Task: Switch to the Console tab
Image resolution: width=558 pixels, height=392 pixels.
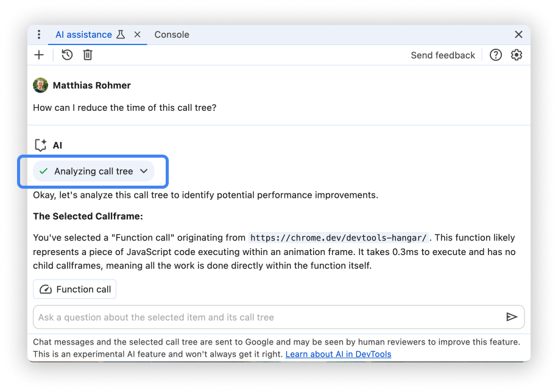Action: point(171,35)
